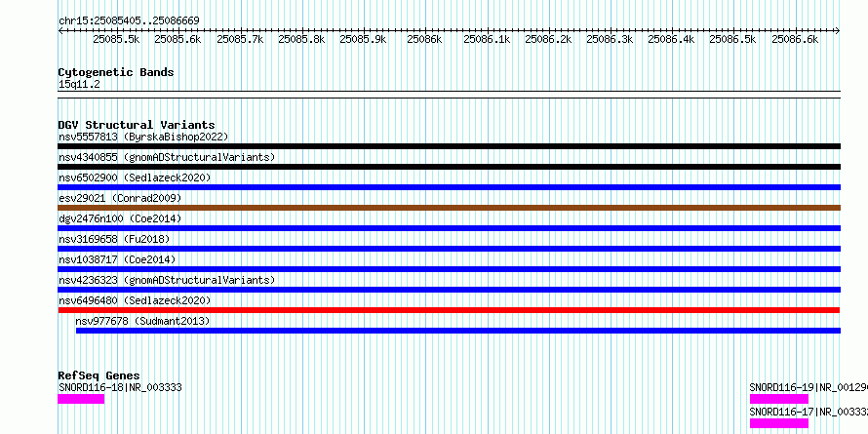Open the nsv6496480 (Sedlazeck2020) label
The image size is (868, 434).
(x=135, y=300)
